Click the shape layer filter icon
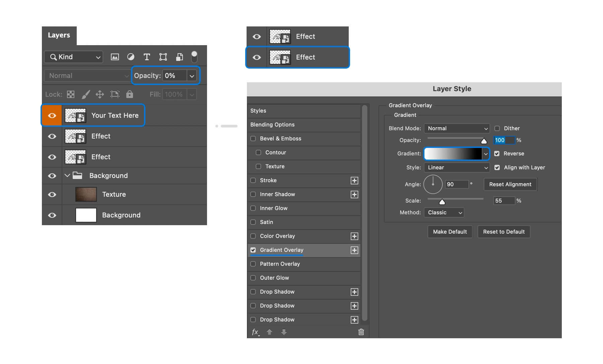Viewport: 603px width, 364px height. click(163, 57)
